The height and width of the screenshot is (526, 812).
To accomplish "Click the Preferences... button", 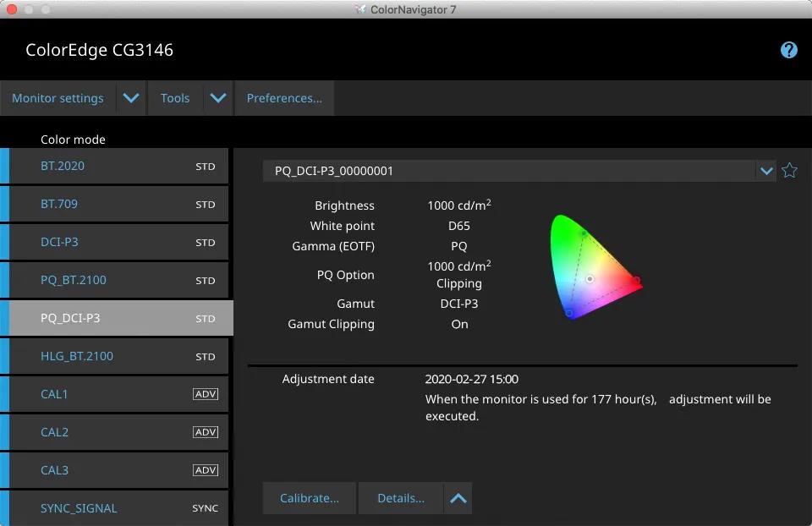I will [284, 98].
